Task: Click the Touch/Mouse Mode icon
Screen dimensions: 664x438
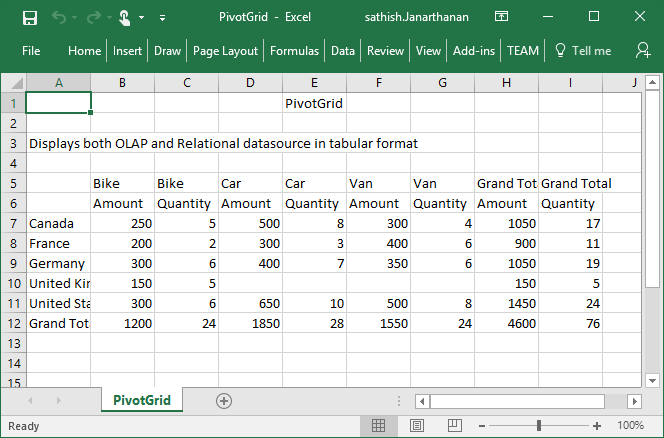Action: point(123,17)
